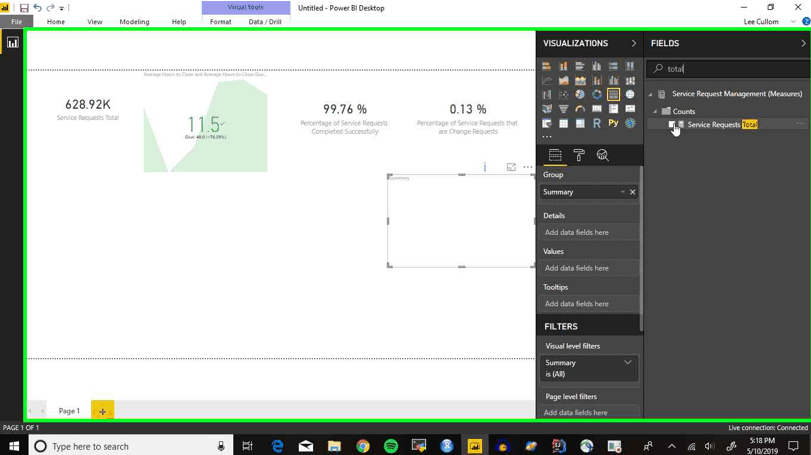
Task: Switch to the View ribbon tab
Action: 95,22
